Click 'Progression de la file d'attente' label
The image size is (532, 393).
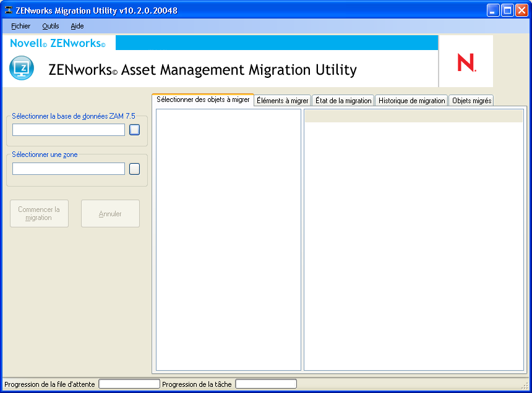[49, 384]
